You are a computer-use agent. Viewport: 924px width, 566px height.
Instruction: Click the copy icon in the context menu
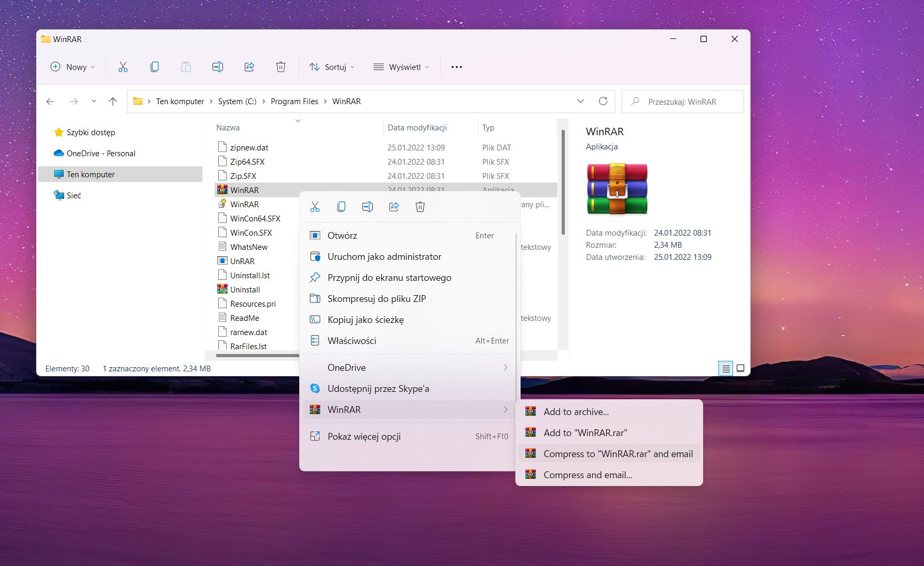[x=341, y=207]
